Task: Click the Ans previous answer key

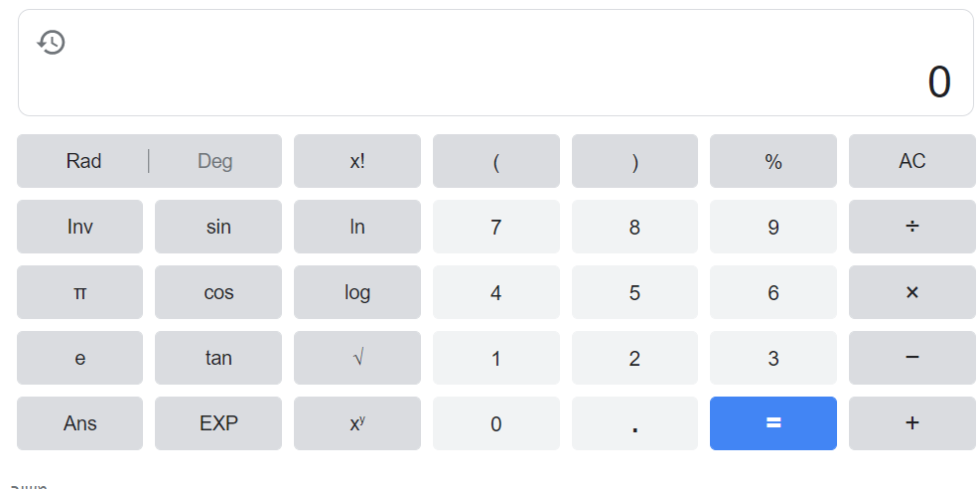Action: click(x=79, y=423)
